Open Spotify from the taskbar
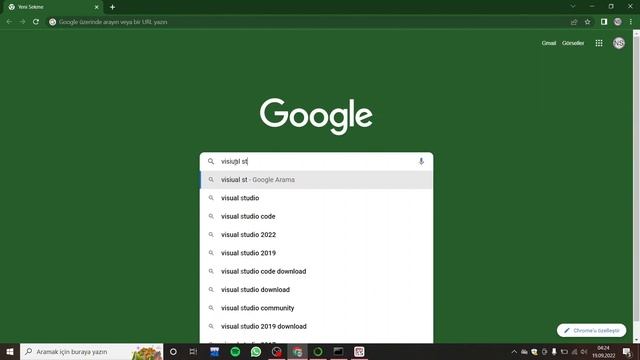Screen dimensions: 640x360 click(x=235, y=351)
